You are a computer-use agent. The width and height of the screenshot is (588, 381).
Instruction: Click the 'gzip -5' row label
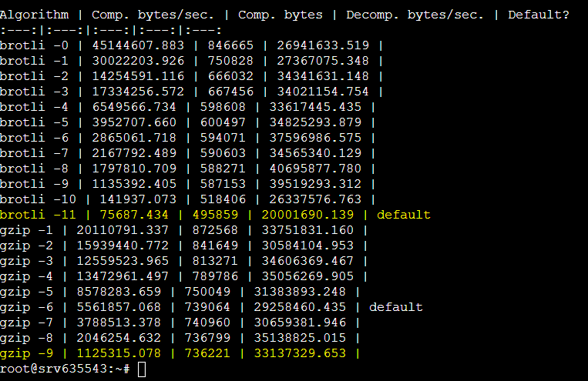click(x=26, y=292)
